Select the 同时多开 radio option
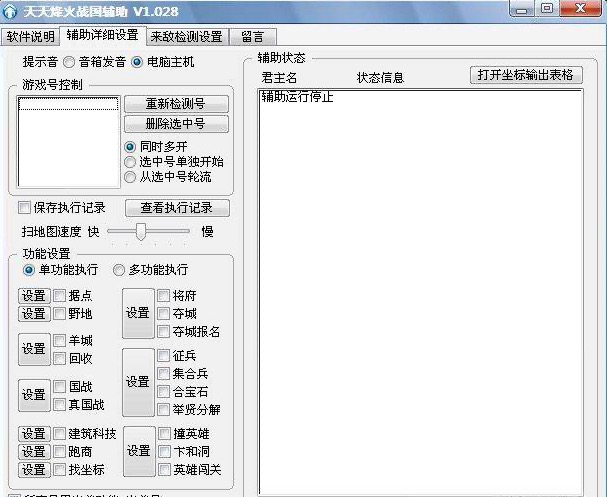The image size is (607, 497). pos(130,147)
